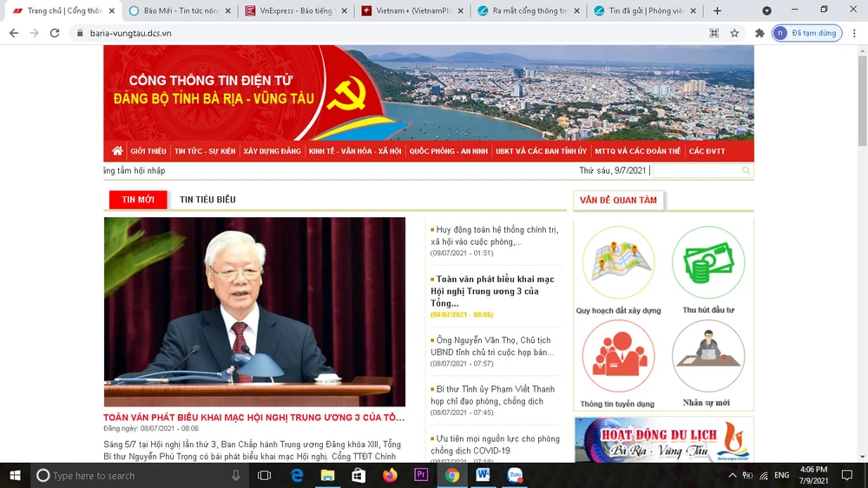Switch to Microsoft Word on the taskbar
868x488 pixels.
483,475
